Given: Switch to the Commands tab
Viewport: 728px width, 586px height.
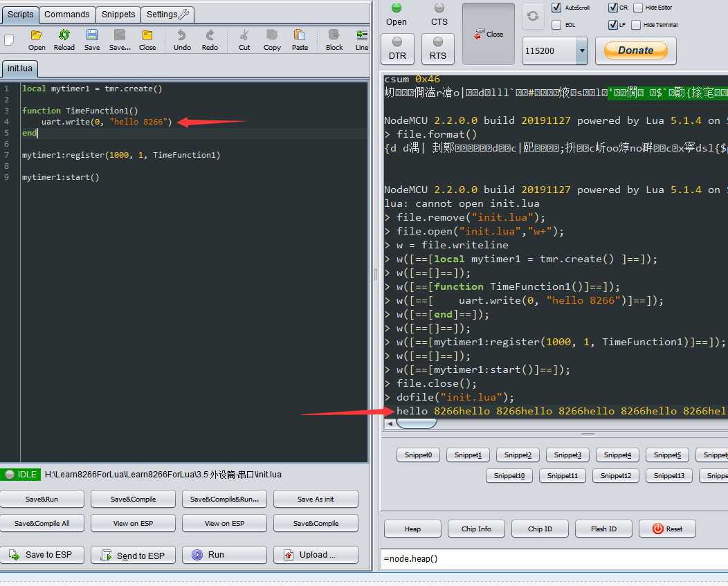Looking at the screenshot, I should tap(67, 15).
